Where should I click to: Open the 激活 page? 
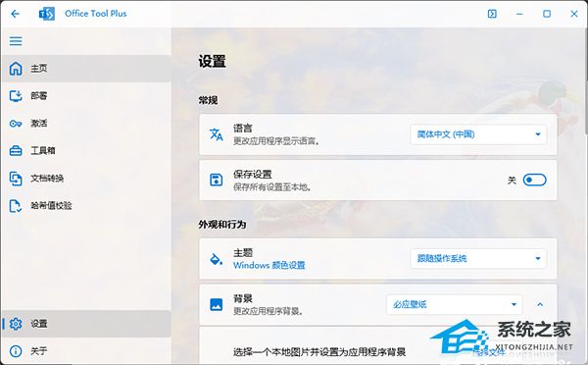pyautogui.click(x=86, y=124)
